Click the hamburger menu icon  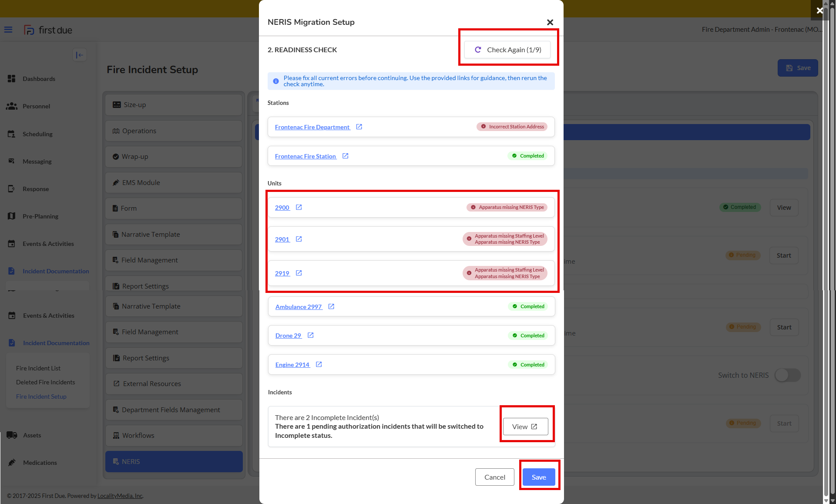point(8,30)
